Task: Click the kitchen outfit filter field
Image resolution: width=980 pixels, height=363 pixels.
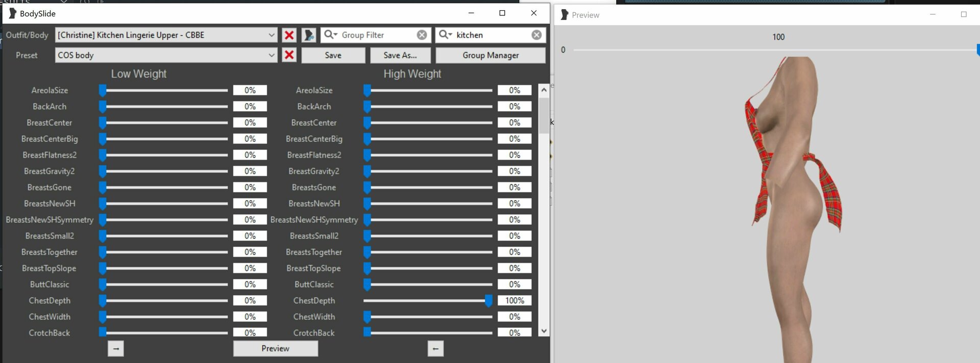Action: [x=492, y=35]
